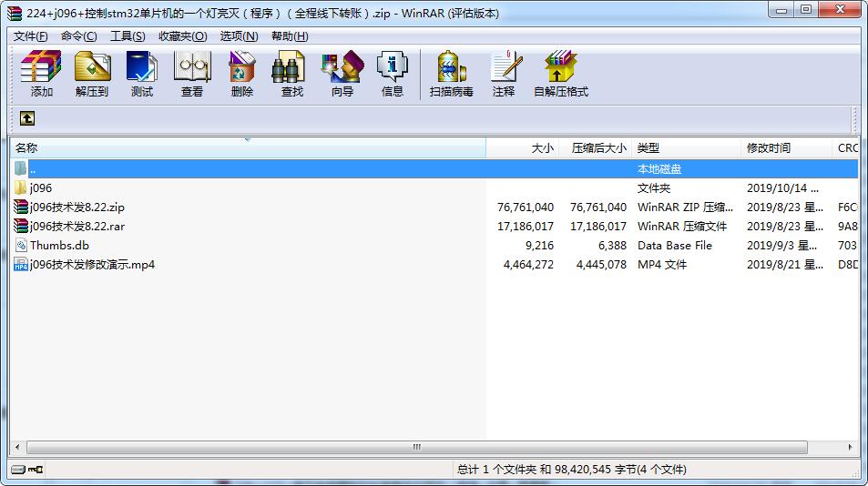Open the 向导 (Wizard) toolbar icon

coord(342,66)
